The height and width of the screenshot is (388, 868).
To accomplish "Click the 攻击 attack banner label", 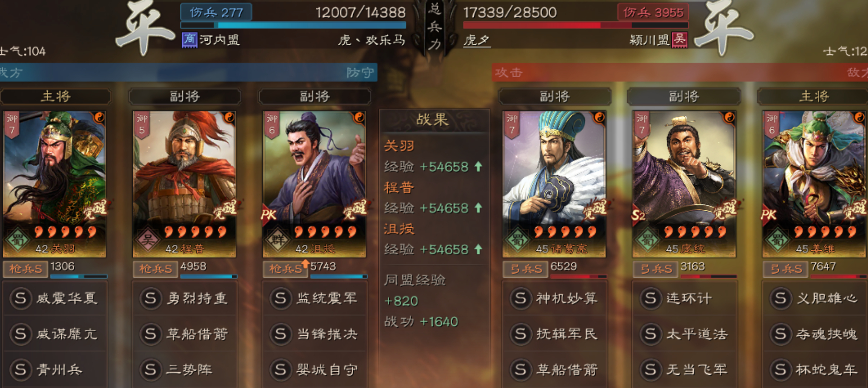I will 509,72.
